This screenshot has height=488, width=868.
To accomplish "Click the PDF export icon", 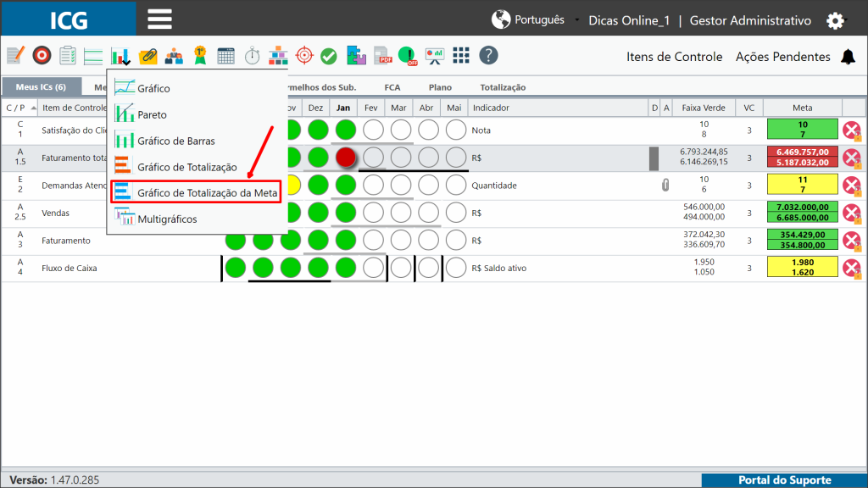I will (x=382, y=55).
